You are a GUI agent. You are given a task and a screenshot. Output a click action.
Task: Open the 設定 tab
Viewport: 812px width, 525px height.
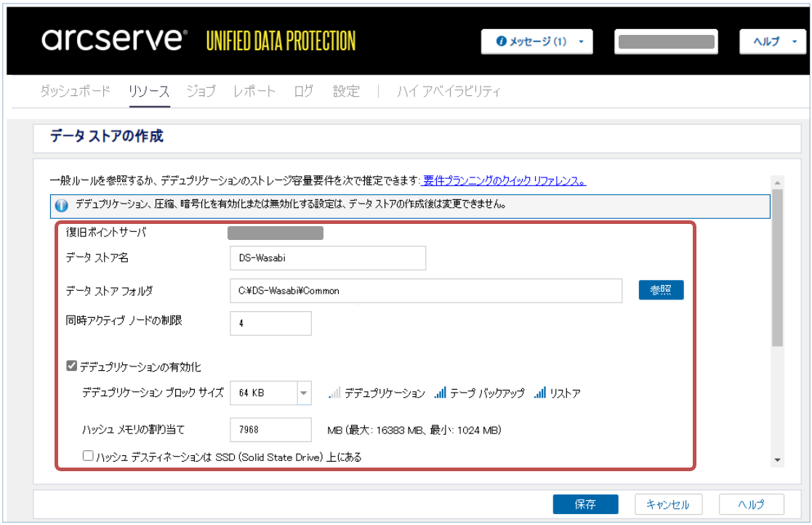point(346,91)
